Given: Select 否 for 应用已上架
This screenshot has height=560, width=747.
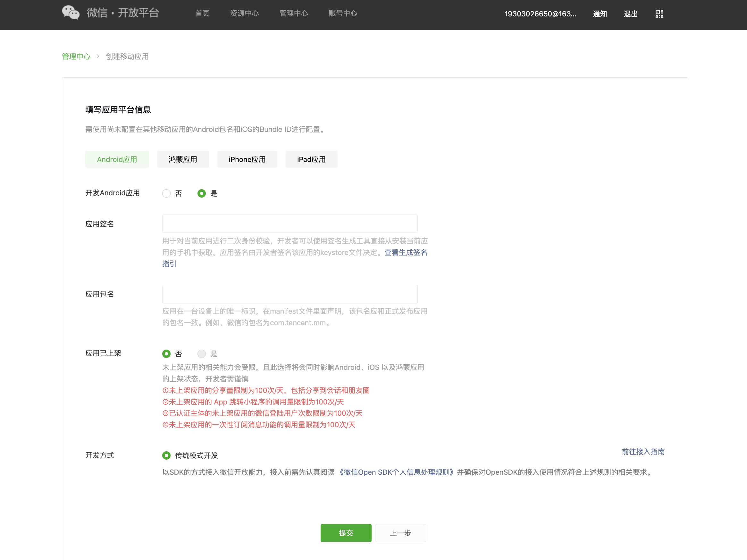Looking at the screenshot, I should (166, 354).
